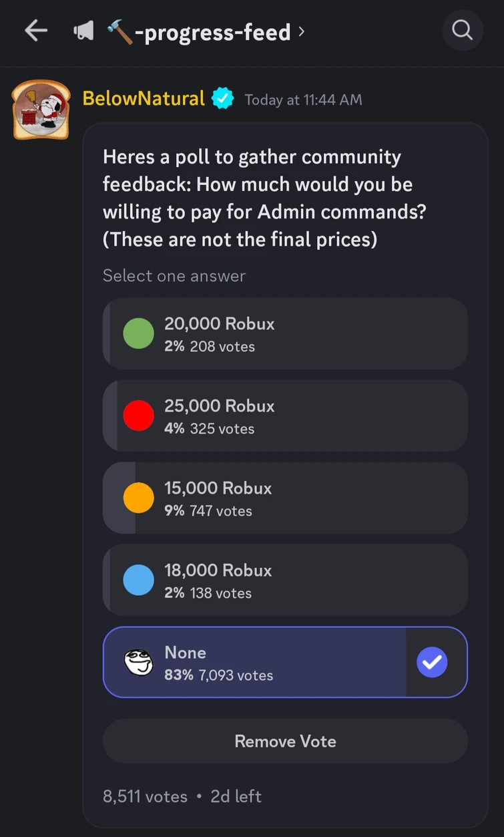Click the verified checkmark badge next to BelowNatural
Viewport: 504px width, 837px height.
pos(221,98)
